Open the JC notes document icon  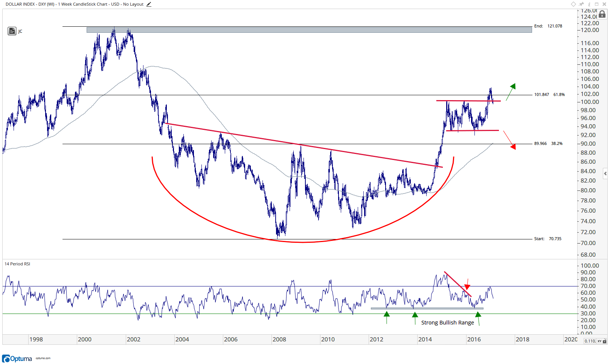click(12, 31)
